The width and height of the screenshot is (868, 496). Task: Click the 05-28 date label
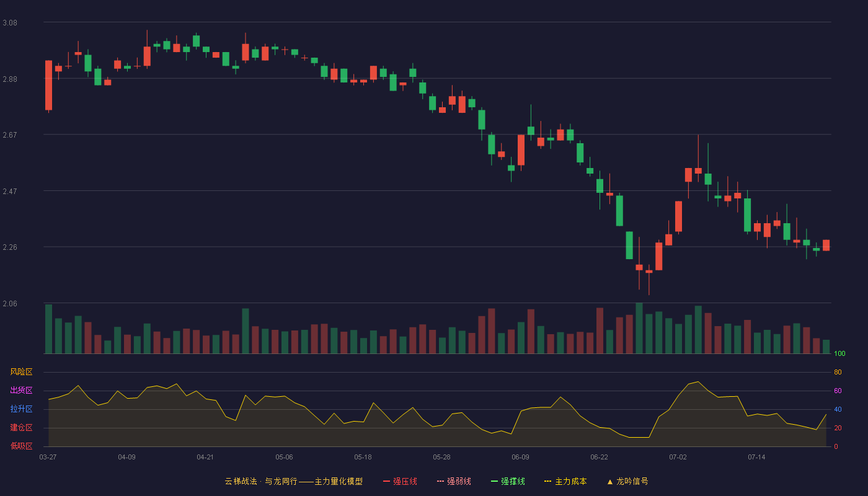click(441, 457)
